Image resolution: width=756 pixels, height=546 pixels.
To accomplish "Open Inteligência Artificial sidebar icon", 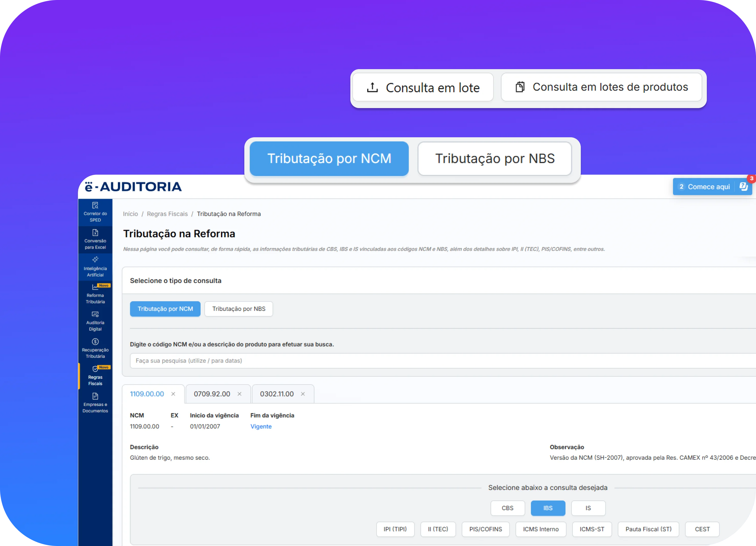I will coord(95,267).
